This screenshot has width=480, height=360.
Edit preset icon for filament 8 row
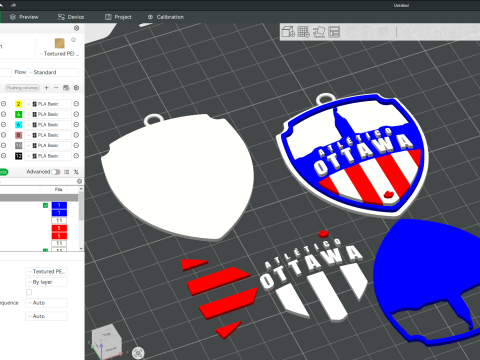[76, 135]
